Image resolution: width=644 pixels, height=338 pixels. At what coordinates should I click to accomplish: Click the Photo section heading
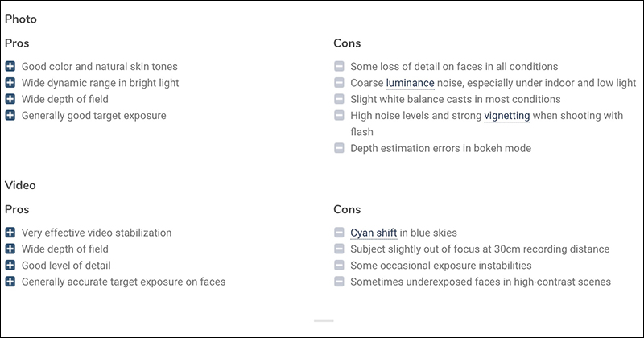pos(21,19)
